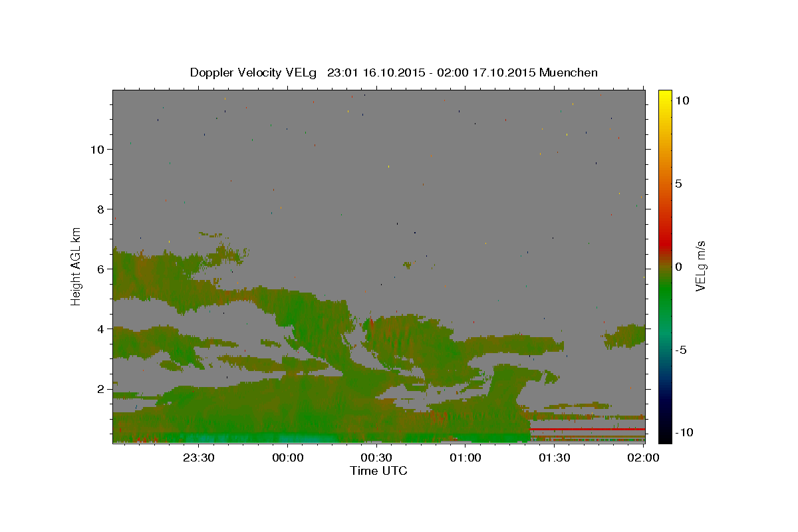Click the 23:30 time tick label
This screenshot has width=798, height=532.
[199, 458]
